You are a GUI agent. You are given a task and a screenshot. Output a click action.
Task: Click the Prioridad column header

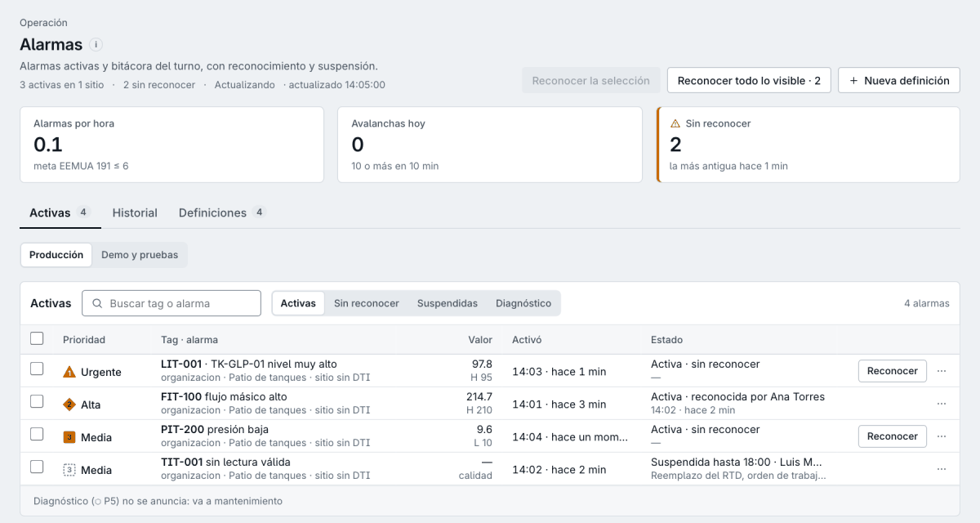(84, 340)
